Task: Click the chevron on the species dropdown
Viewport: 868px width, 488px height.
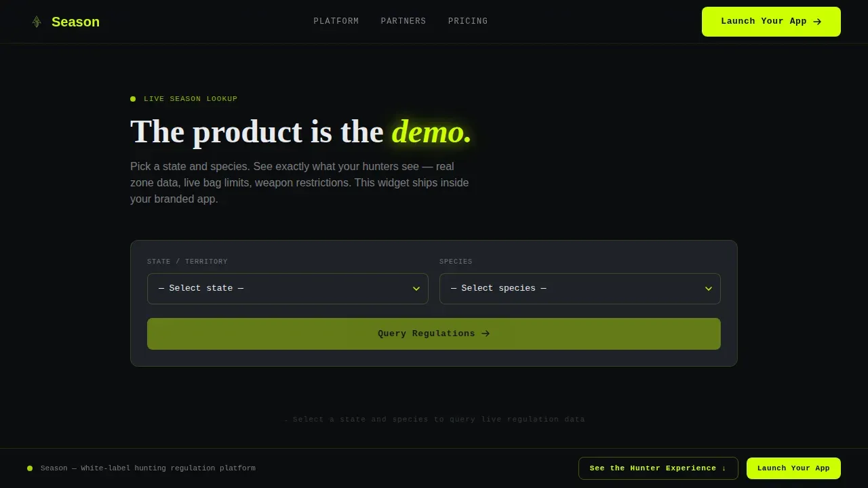Action: pos(709,289)
